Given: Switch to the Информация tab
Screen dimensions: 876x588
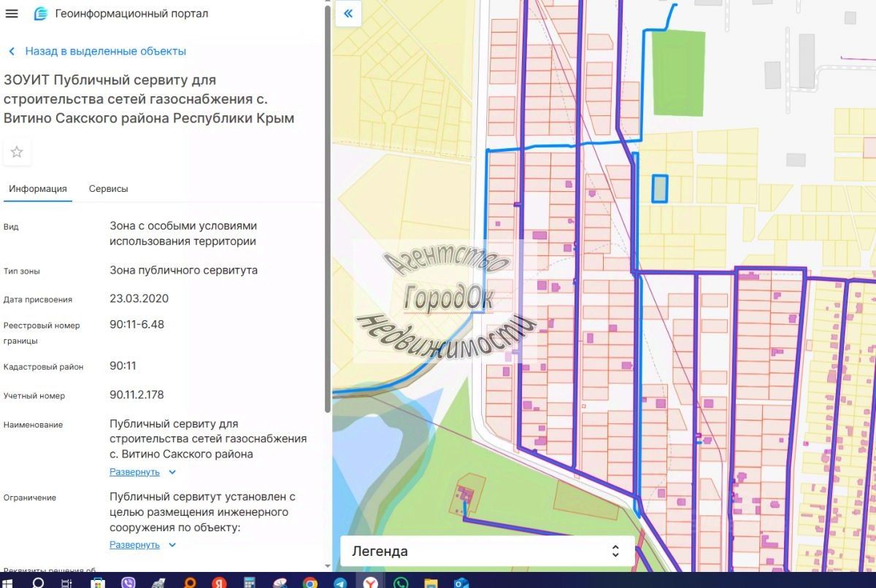Looking at the screenshot, I should [38, 188].
